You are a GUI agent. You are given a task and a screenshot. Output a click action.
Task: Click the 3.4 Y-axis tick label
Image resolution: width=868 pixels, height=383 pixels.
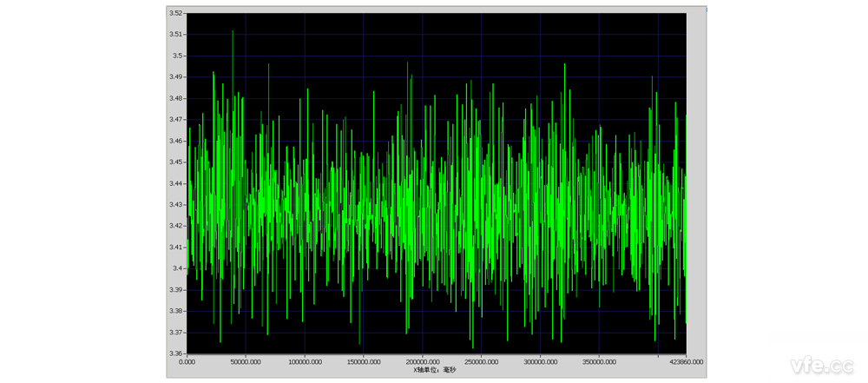coord(177,268)
